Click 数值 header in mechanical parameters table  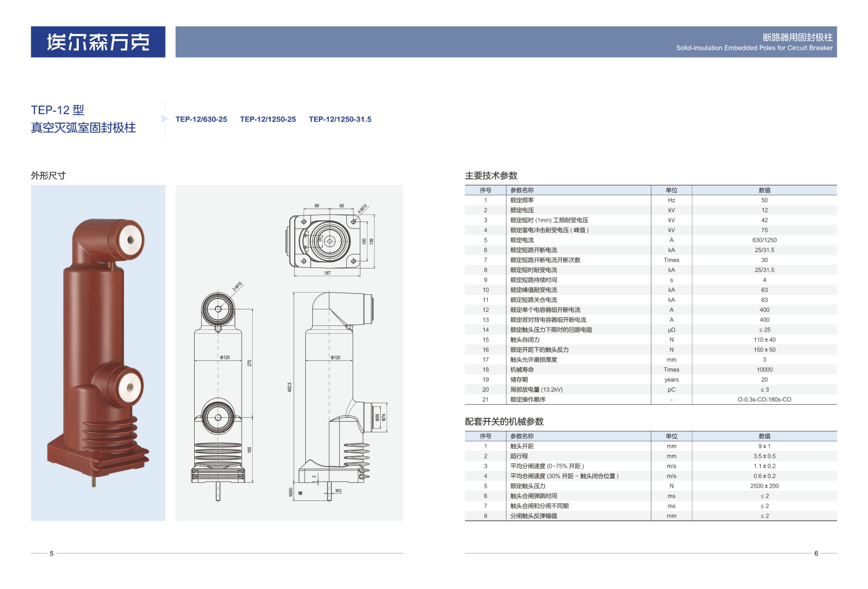(764, 436)
